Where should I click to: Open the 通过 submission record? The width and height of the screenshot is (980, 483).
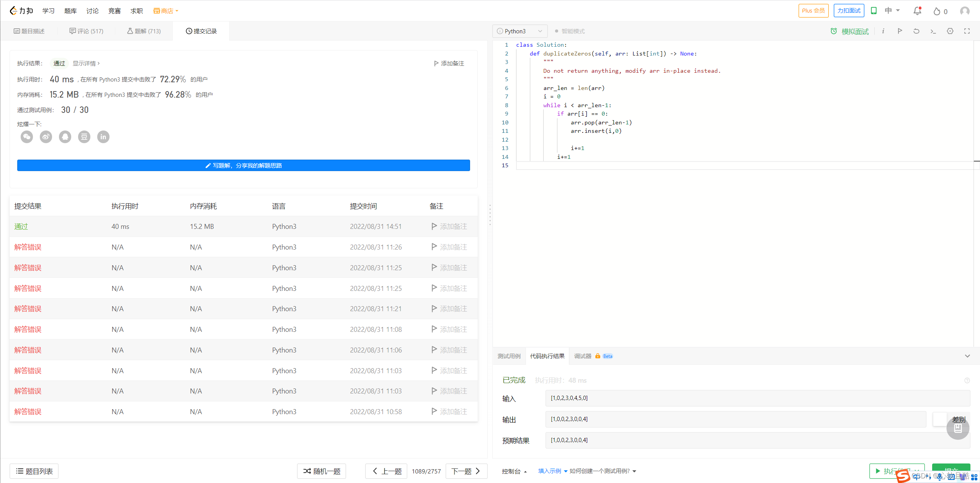coord(21,226)
